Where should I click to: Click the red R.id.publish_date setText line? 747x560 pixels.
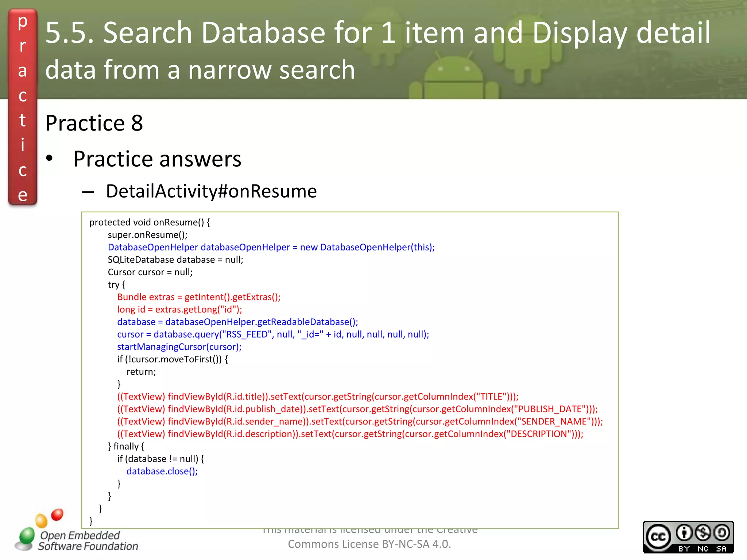(357, 409)
